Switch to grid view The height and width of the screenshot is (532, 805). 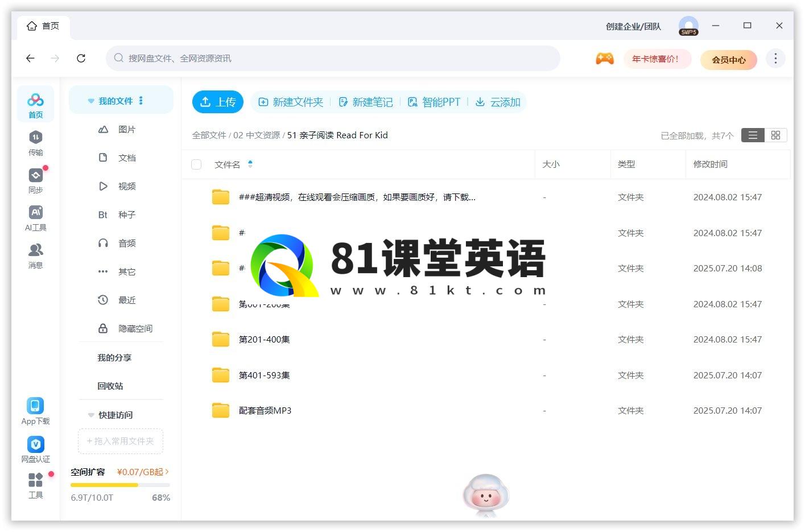tap(775, 135)
